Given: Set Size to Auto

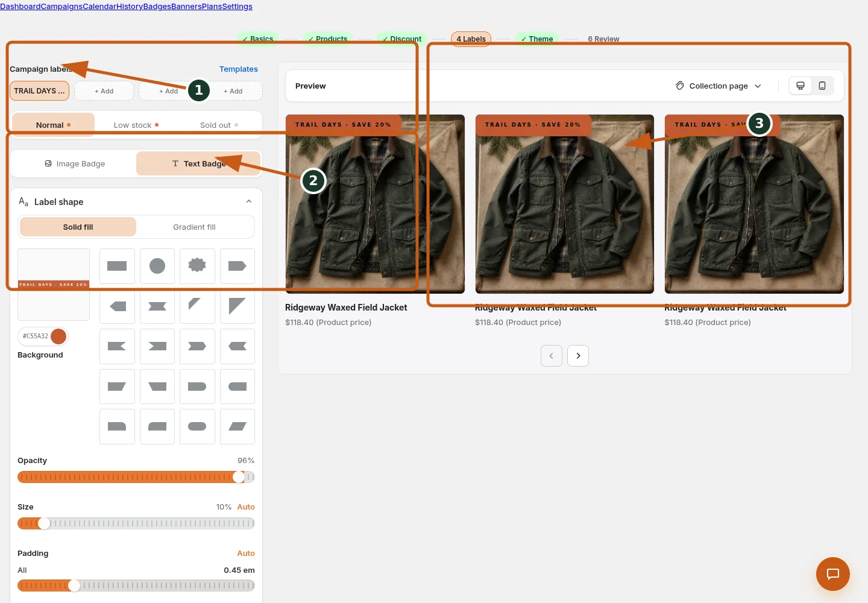Looking at the screenshot, I should tap(246, 507).
